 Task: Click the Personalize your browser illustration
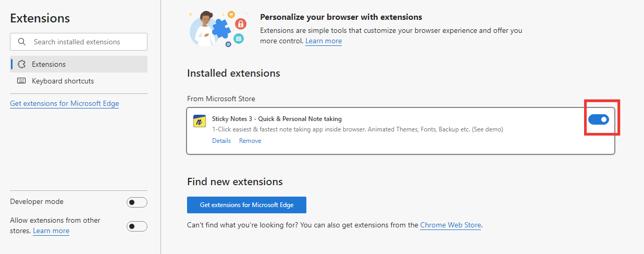pyautogui.click(x=217, y=29)
